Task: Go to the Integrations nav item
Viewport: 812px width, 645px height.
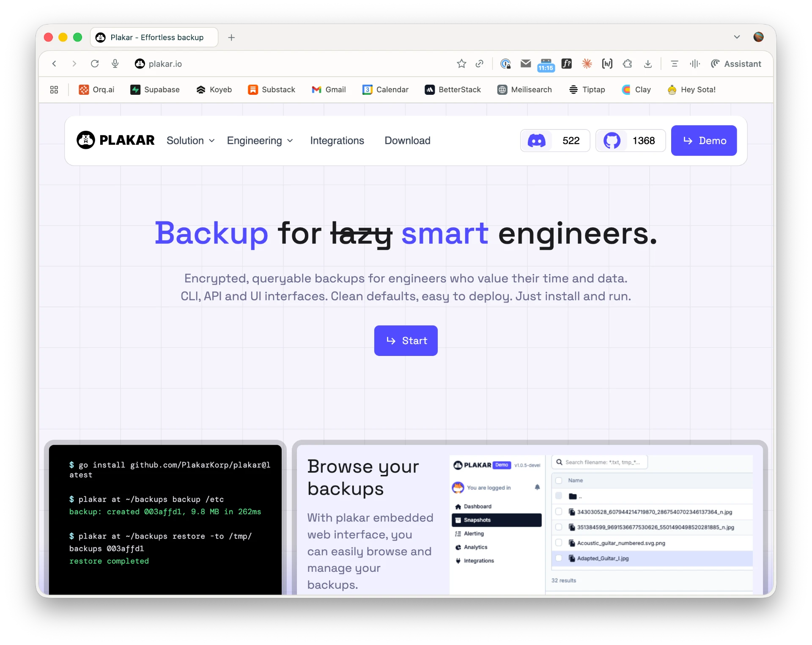Action: [x=337, y=141]
